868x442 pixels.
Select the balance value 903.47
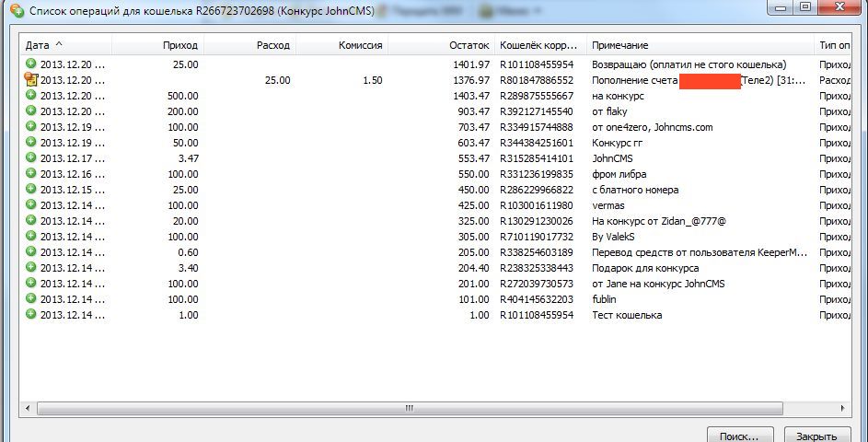coord(473,111)
